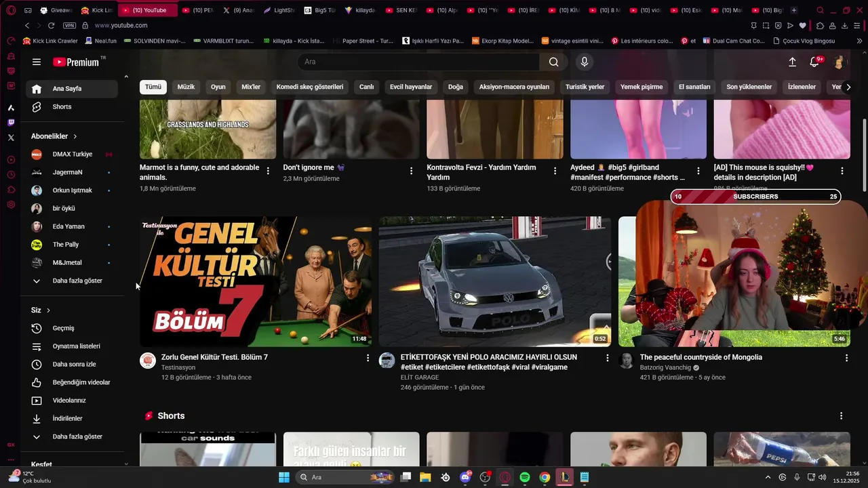This screenshot has height=488, width=868.
Task: Open browser extensions cube icon
Action: (820, 25)
